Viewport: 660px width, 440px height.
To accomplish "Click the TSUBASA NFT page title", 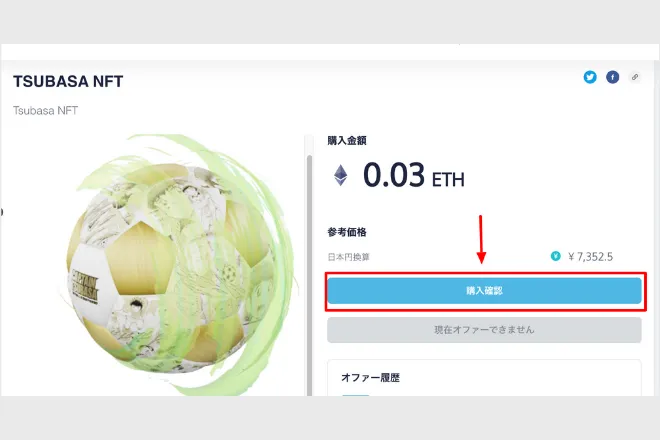I will click(68, 81).
